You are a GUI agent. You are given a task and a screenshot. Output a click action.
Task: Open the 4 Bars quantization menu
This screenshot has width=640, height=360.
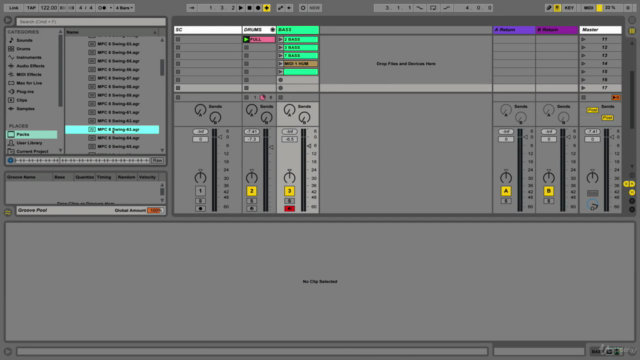[x=124, y=8]
